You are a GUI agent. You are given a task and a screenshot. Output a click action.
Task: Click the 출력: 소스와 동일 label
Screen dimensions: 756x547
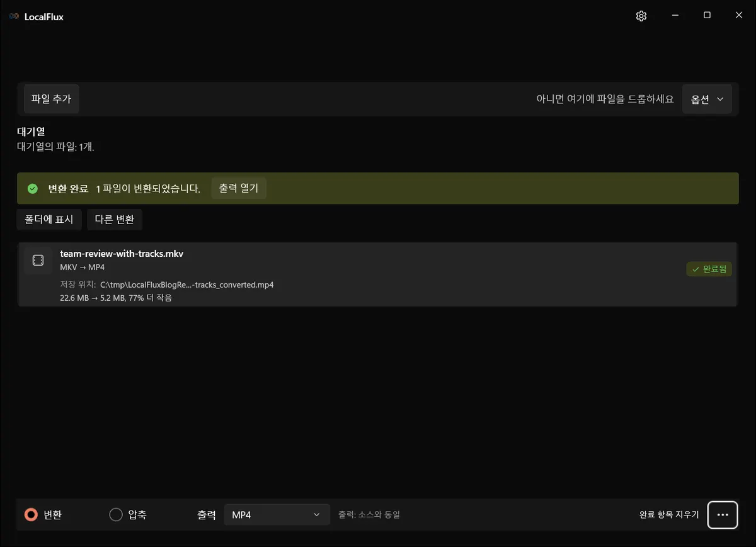pyautogui.click(x=369, y=514)
